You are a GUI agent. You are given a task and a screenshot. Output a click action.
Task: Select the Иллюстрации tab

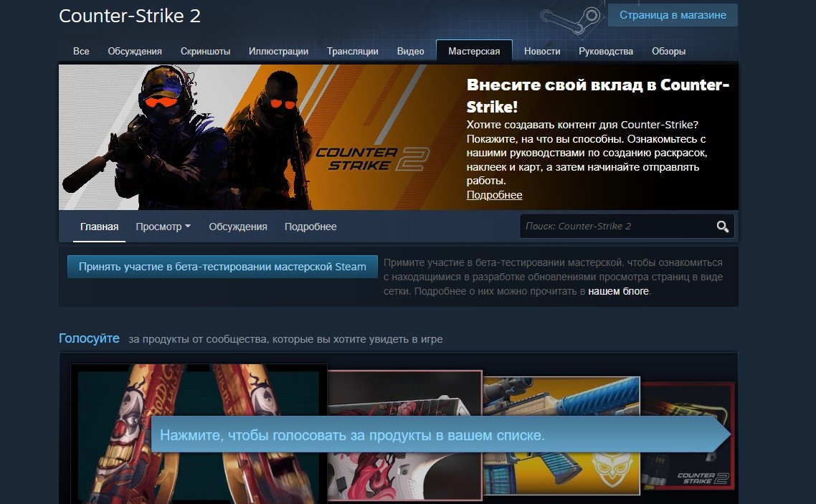[278, 50]
